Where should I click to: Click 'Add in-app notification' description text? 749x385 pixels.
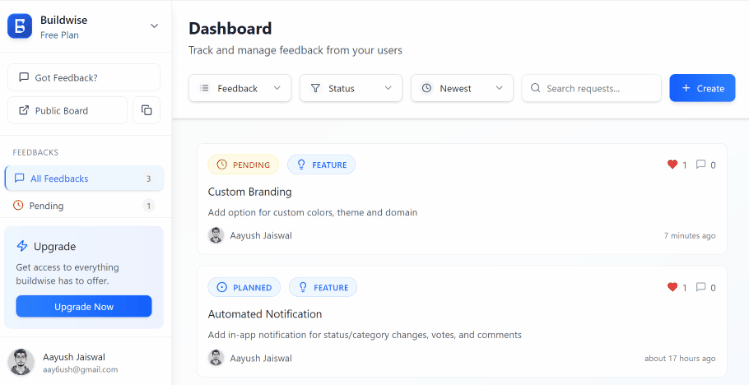click(364, 334)
